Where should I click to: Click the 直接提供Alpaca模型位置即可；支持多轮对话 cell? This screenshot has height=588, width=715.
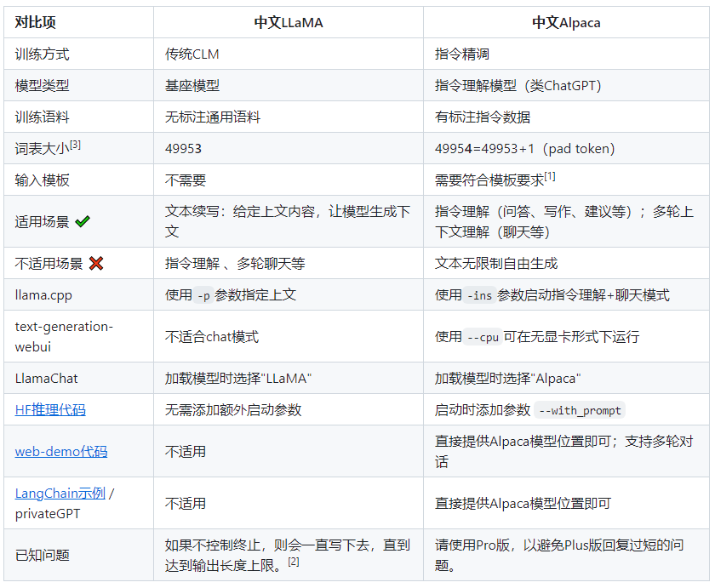pos(564,451)
